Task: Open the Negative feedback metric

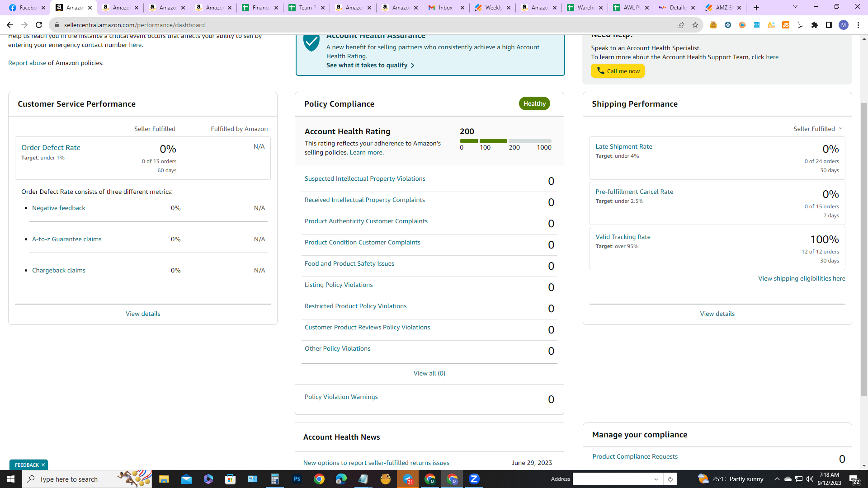Action: [59, 208]
